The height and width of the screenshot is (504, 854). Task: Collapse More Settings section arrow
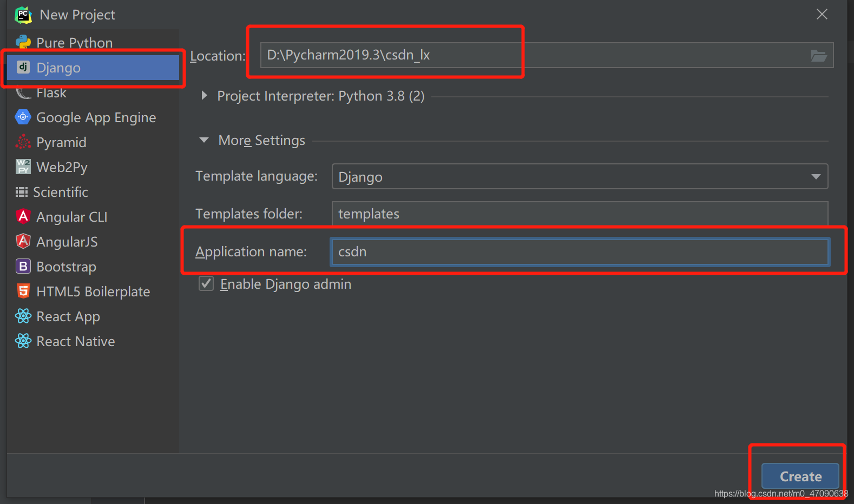[x=204, y=140]
